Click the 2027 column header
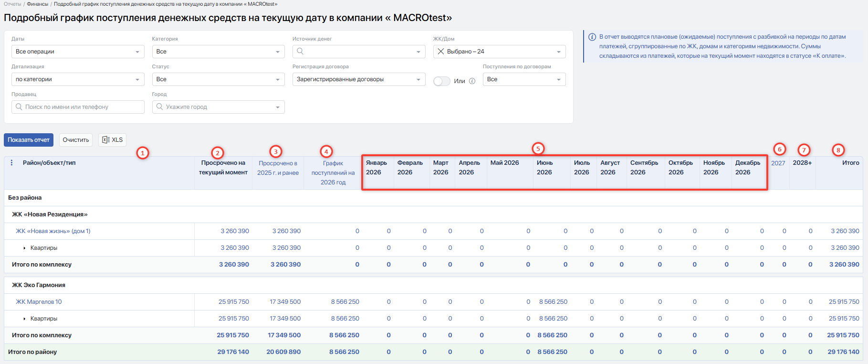868x364 pixels. 778,163
